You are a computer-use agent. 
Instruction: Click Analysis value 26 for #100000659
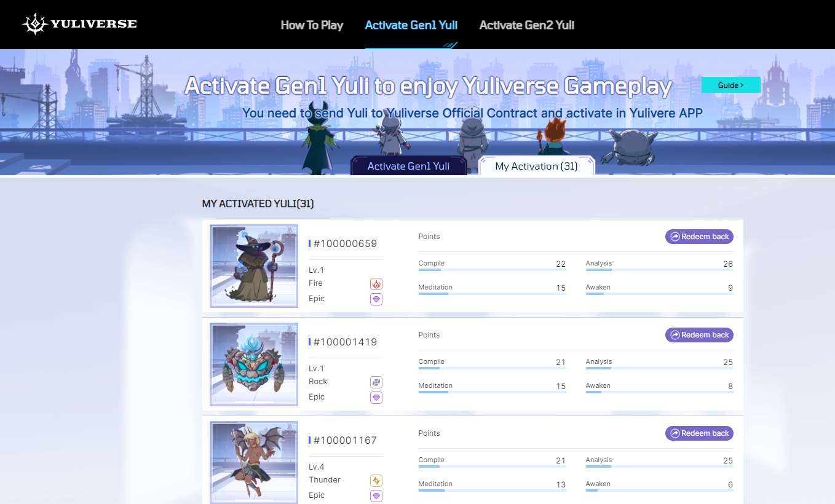[728, 264]
